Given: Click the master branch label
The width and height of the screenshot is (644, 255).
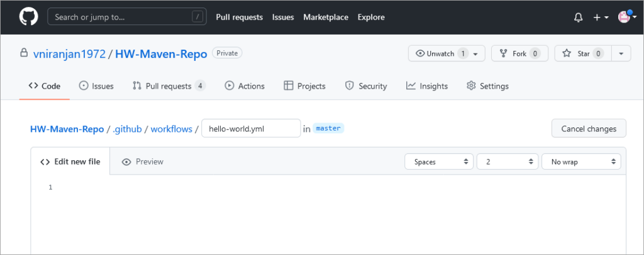Looking at the screenshot, I should pos(328,128).
